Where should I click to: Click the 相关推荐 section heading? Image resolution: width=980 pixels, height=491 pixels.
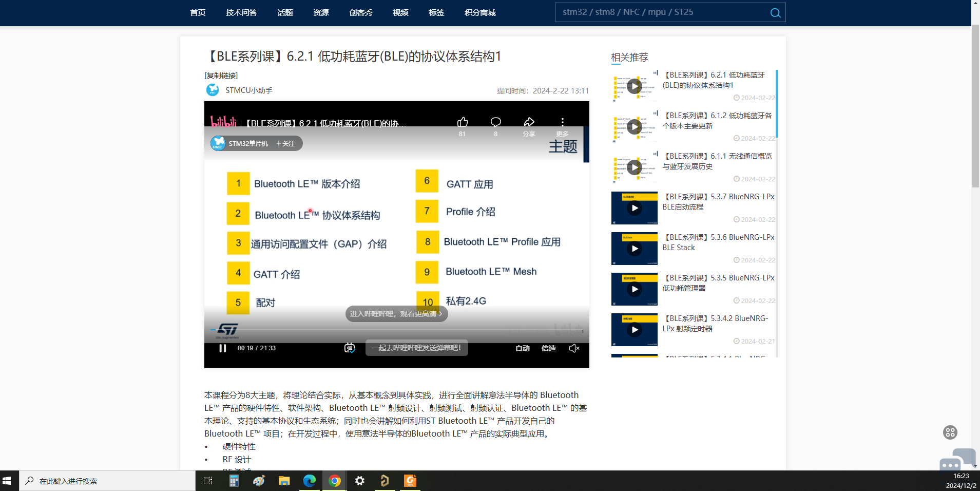tap(629, 57)
